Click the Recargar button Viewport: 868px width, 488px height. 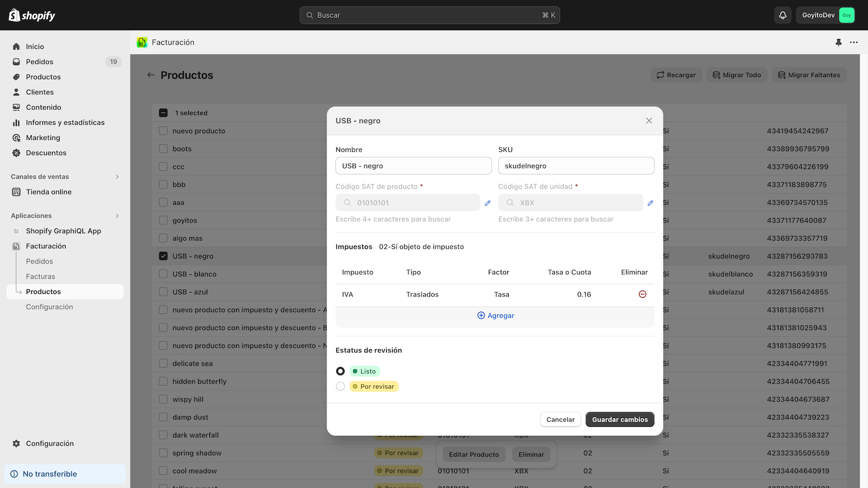pos(676,75)
